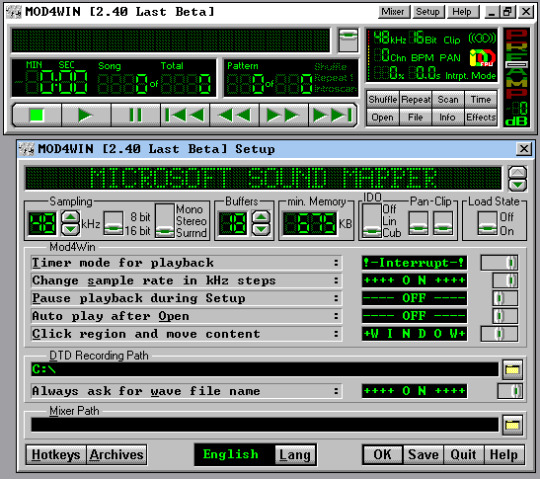
Task: Open the Mixer from title bar
Action: coord(393,12)
